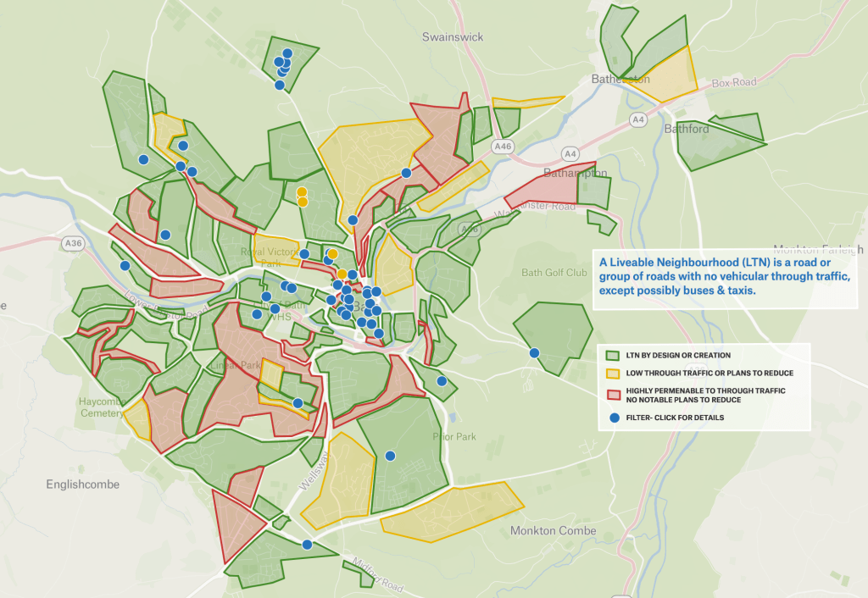The width and height of the screenshot is (868, 598).
Task: Open the filter marker near Midford Road at the bottom
Action: click(307, 545)
